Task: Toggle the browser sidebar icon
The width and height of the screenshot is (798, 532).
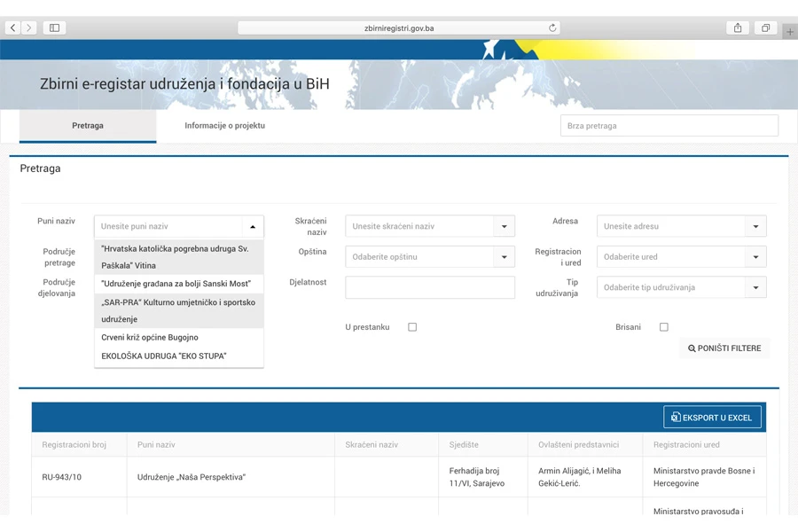Action: (x=54, y=28)
